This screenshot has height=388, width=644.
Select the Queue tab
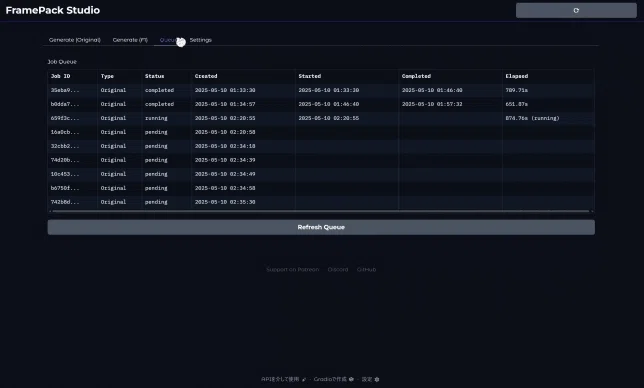click(169, 40)
